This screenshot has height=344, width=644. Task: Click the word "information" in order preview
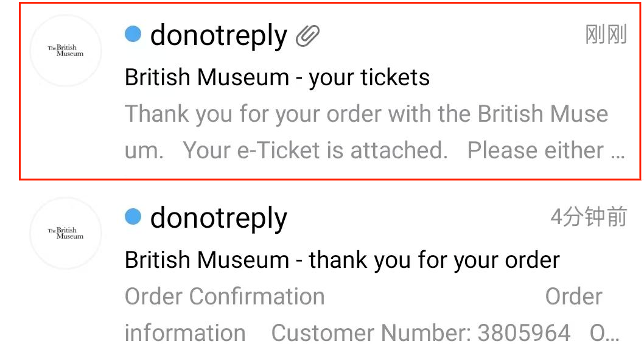click(x=185, y=333)
